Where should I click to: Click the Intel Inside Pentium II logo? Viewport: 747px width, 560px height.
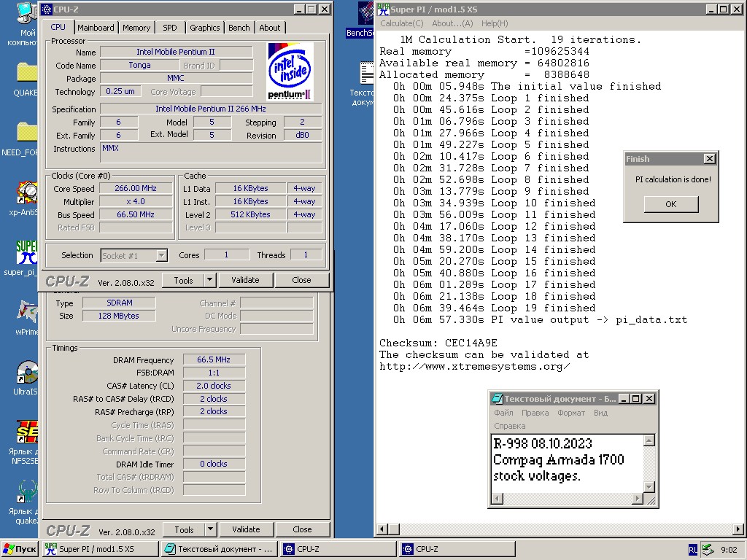click(x=290, y=71)
